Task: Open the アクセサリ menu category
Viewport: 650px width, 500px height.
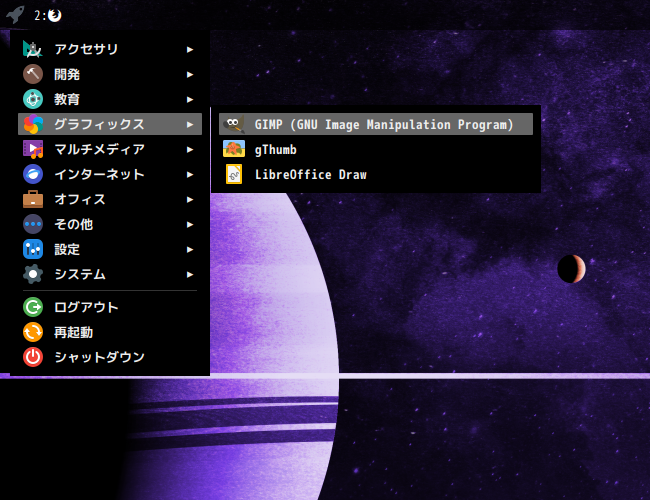Action: click(110, 49)
